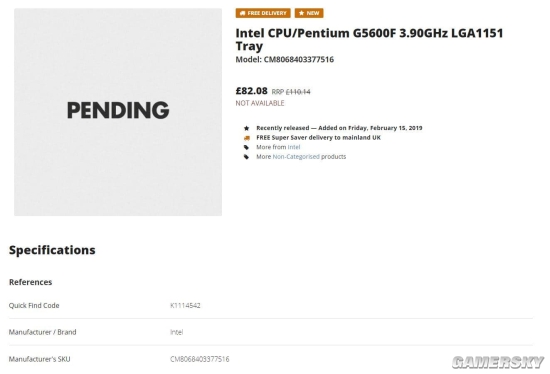Image resolution: width=550 pixels, height=374 pixels.
Task: Click the Quick Find Code value K1114542
Action: pos(185,306)
